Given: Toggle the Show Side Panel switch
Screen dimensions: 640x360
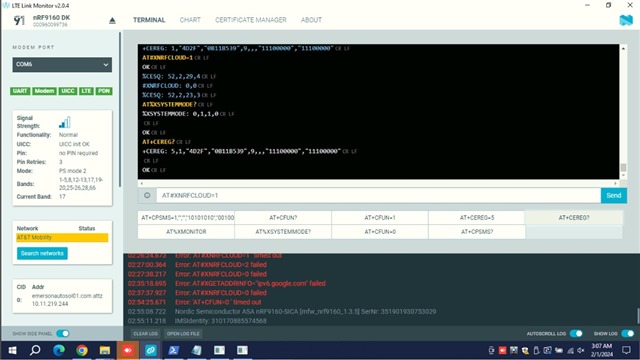Looking at the screenshot, I should 63,333.
